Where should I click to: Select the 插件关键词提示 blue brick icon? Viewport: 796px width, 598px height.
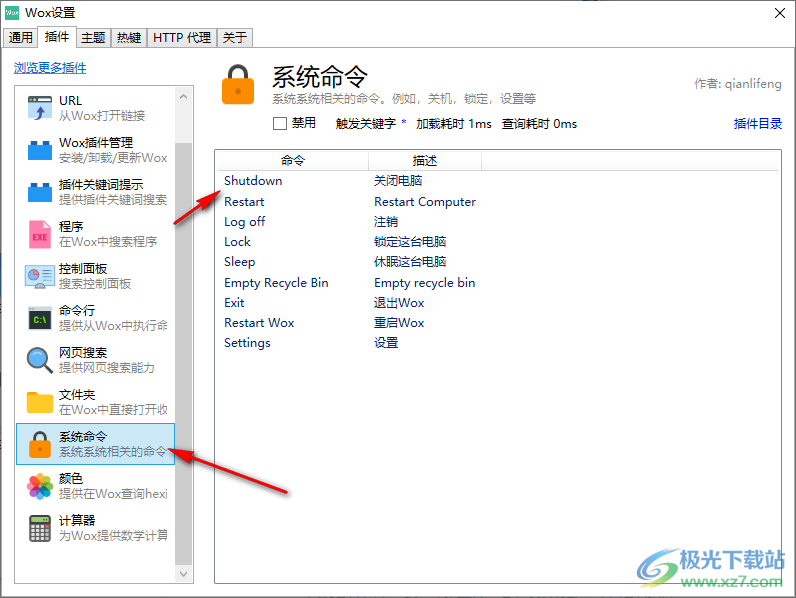pyautogui.click(x=40, y=192)
